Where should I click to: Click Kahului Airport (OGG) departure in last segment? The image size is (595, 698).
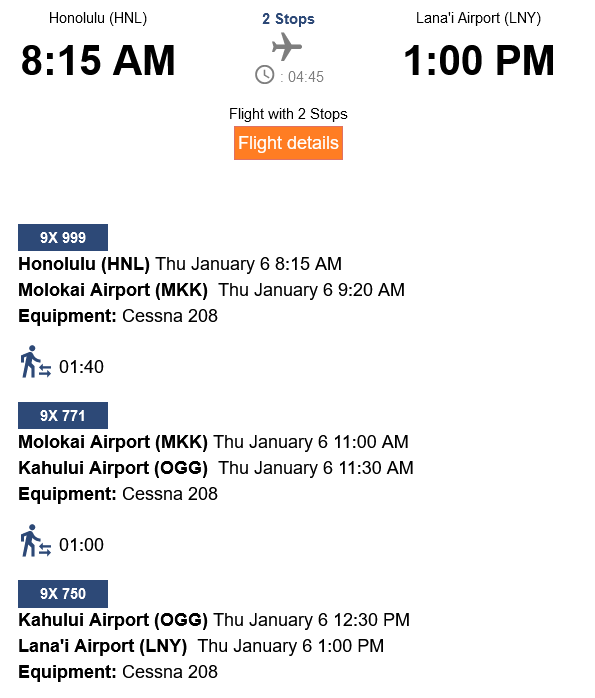(113, 620)
